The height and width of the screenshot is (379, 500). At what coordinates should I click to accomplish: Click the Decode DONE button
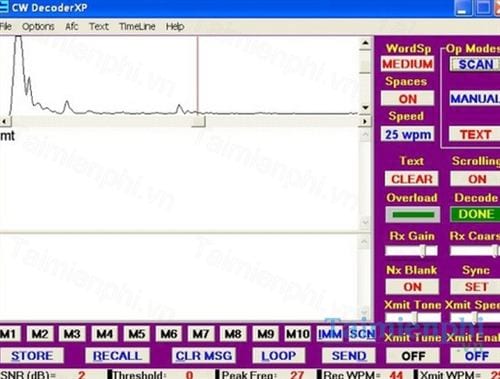(x=476, y=214)
